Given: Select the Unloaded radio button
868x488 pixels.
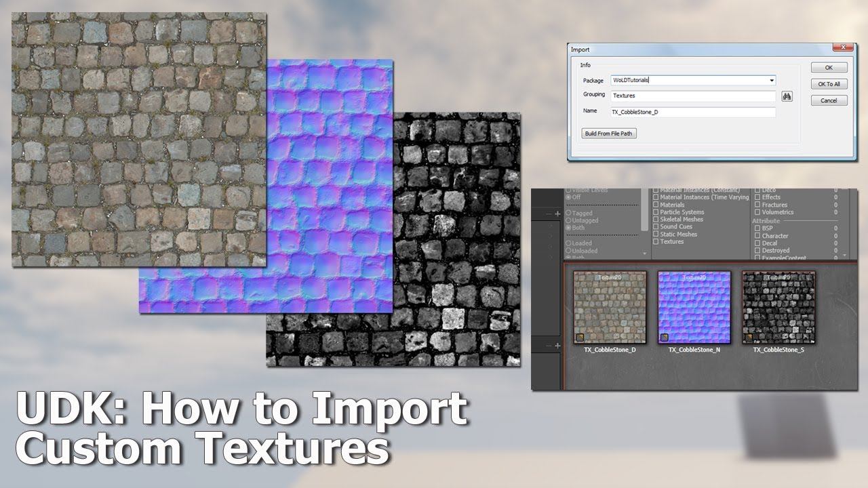Looking at the screenshot, I should (568, 251).
